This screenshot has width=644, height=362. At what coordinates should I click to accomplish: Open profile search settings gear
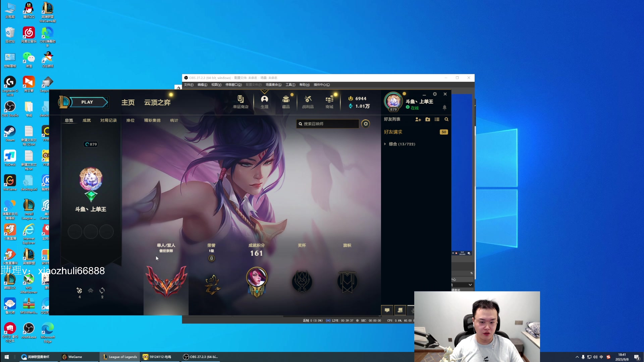(x=366, y=124)
